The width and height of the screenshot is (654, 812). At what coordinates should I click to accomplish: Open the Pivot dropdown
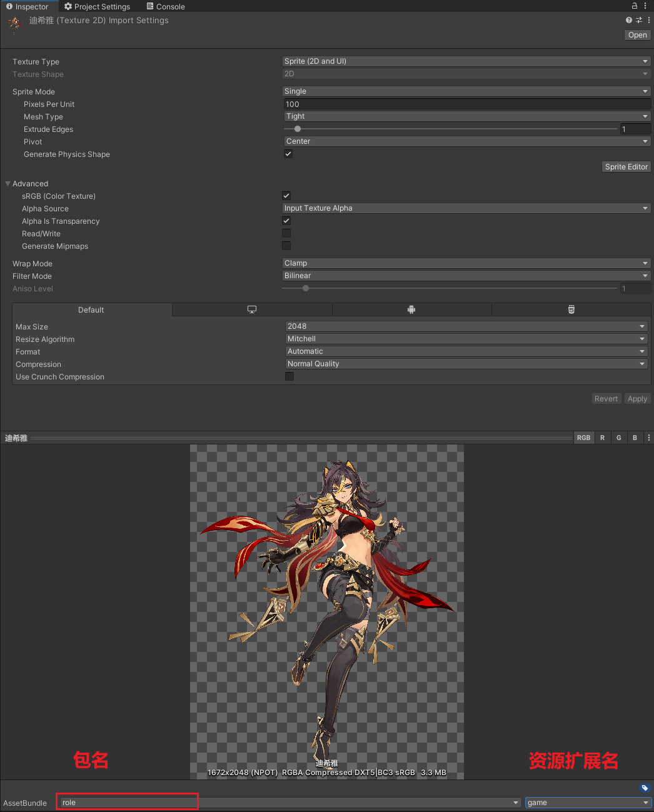[467, 141]
